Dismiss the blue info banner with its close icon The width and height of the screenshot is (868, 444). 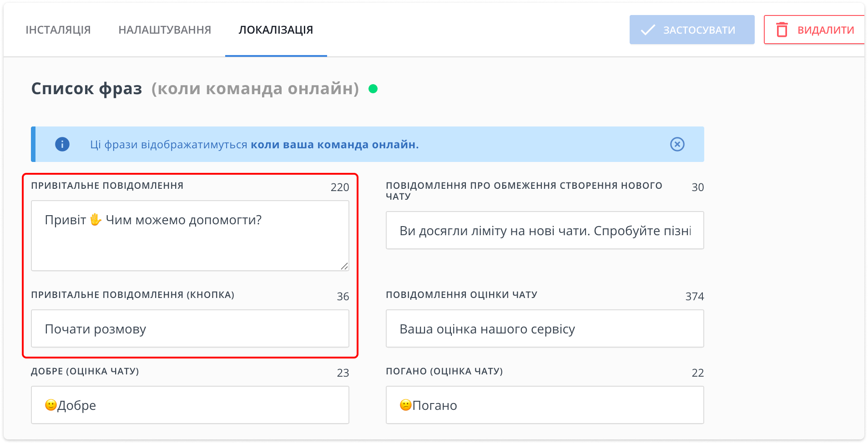(x=677, y=144)
